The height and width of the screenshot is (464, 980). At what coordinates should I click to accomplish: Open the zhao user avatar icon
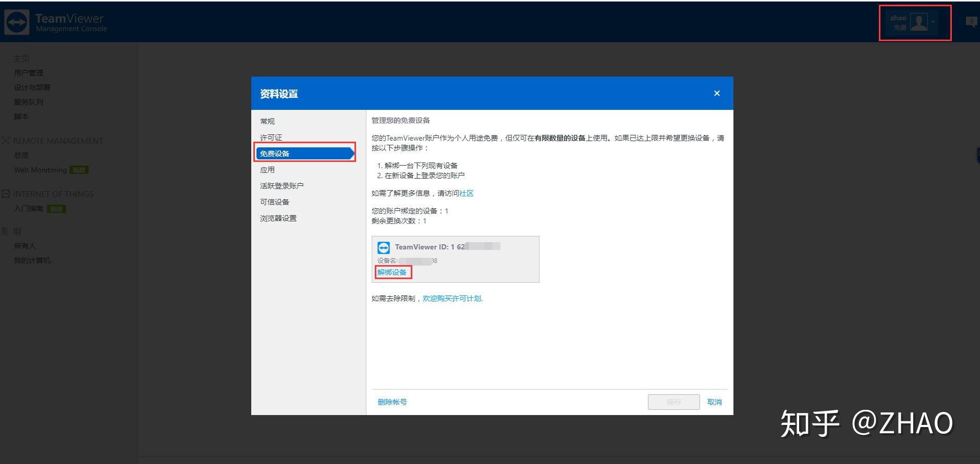point(918,22)
